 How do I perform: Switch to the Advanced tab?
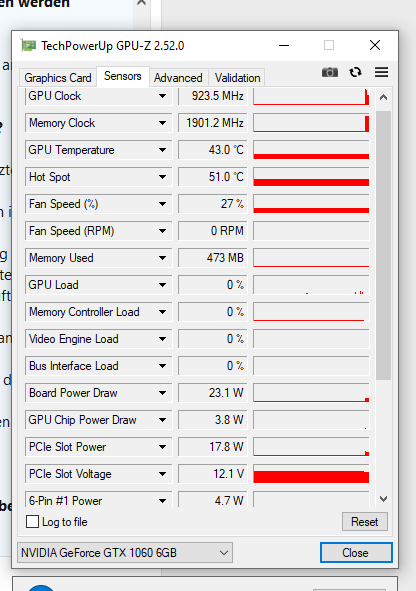tap(178, 78)
